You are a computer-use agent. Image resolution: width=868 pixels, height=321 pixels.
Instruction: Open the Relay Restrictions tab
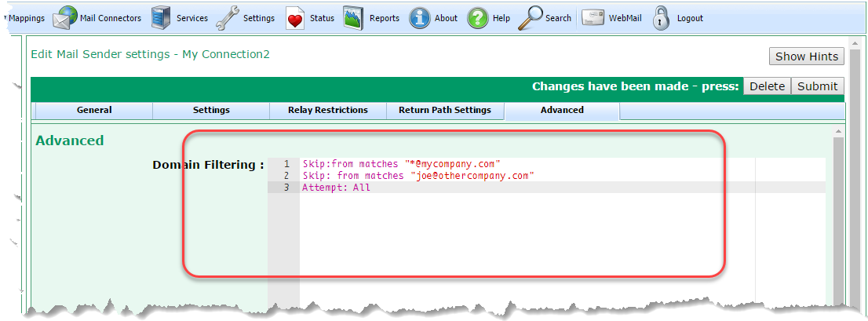[x=328, y=110]
